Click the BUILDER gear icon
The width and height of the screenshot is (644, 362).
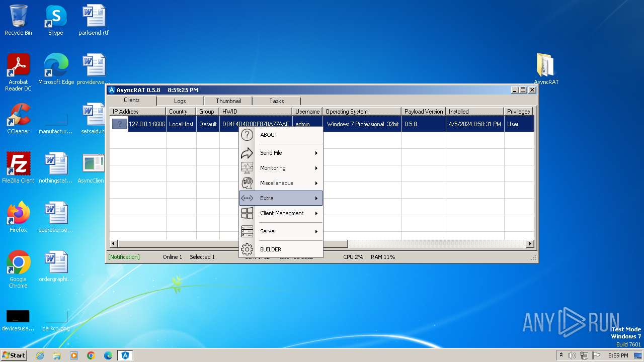point(247,249)
